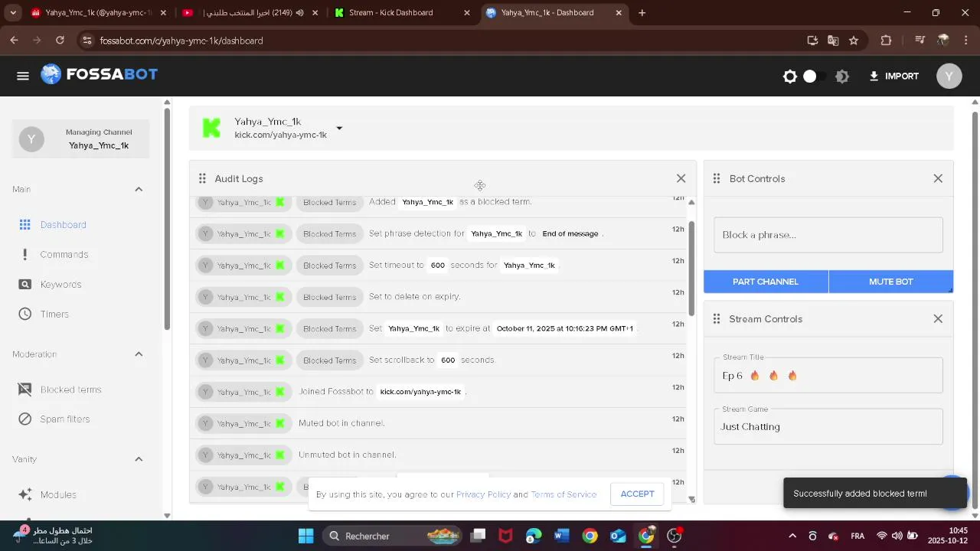This screenshot has width=980, height=551.
Task: Close the Audit Logs panel
Action: click(x=681, y=178)
